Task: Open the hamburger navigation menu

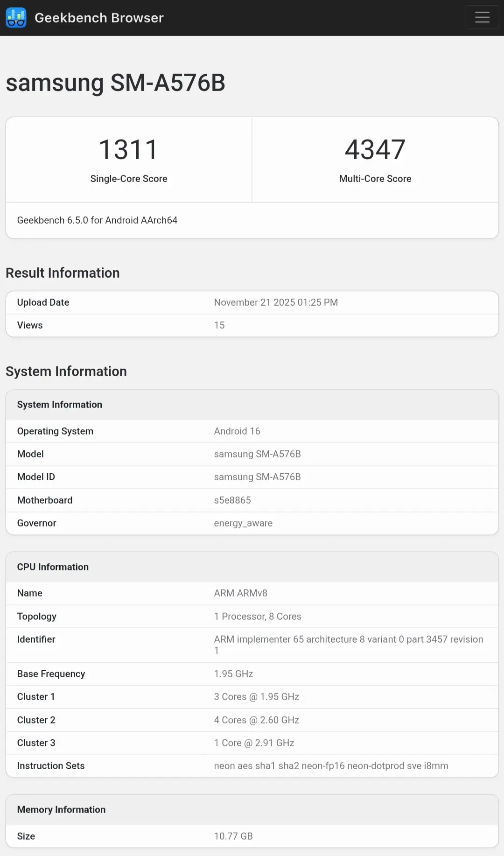Action: [x=482, y=18]
